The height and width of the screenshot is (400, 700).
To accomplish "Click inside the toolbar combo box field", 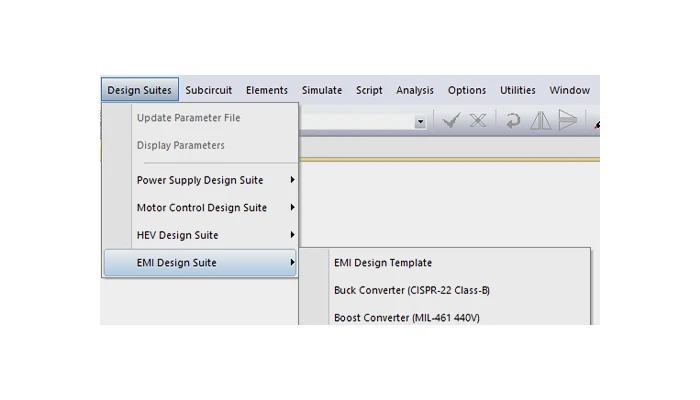I will [x=357, y=121].
